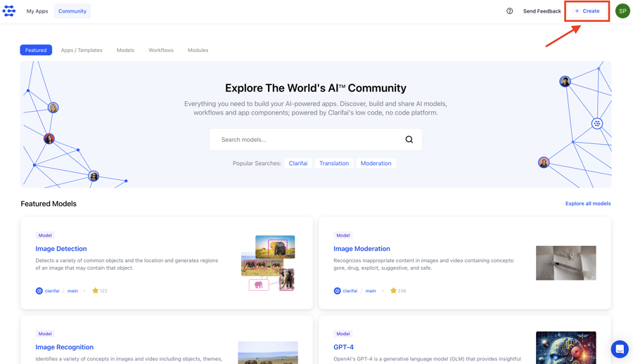Follow the Explore all models link
This screenshot has width=633, height=364.
pyautogui.click(x=588, y=204)
